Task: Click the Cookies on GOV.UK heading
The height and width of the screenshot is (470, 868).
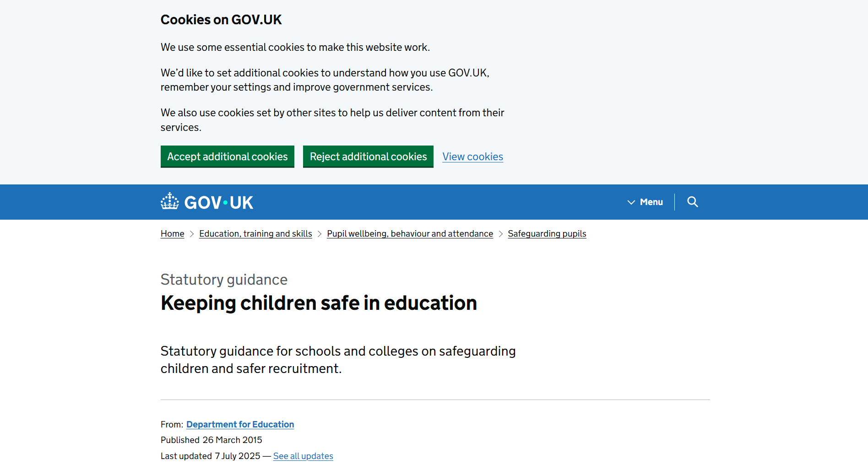Action: 221,20
